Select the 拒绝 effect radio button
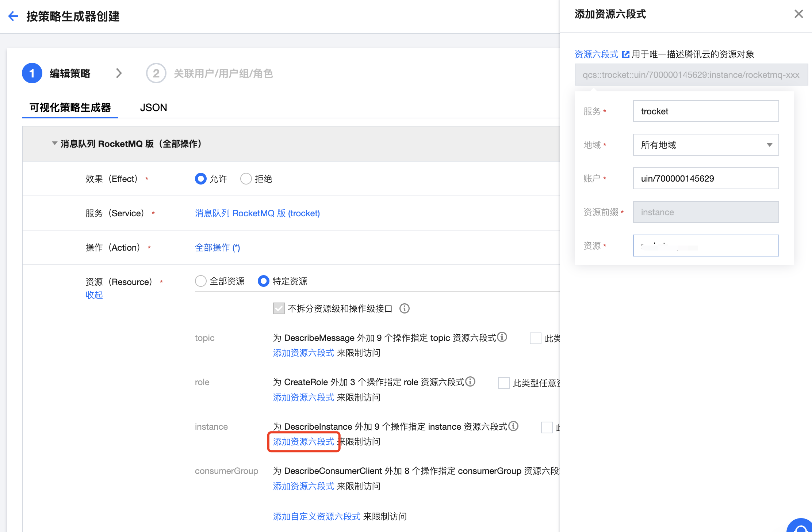This screenshot has width=812, height=532. pyautogui.click(x=246, y=179)
